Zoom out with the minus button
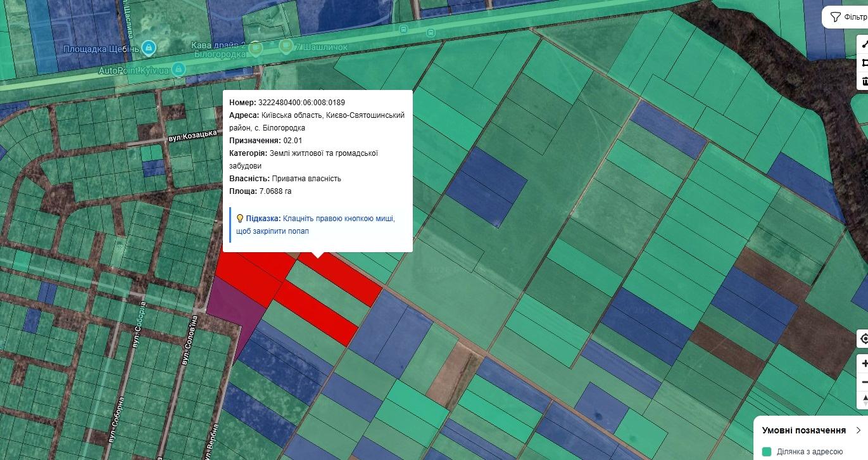The width and height of the screenshot is (868, 460). tap(864, 382)
